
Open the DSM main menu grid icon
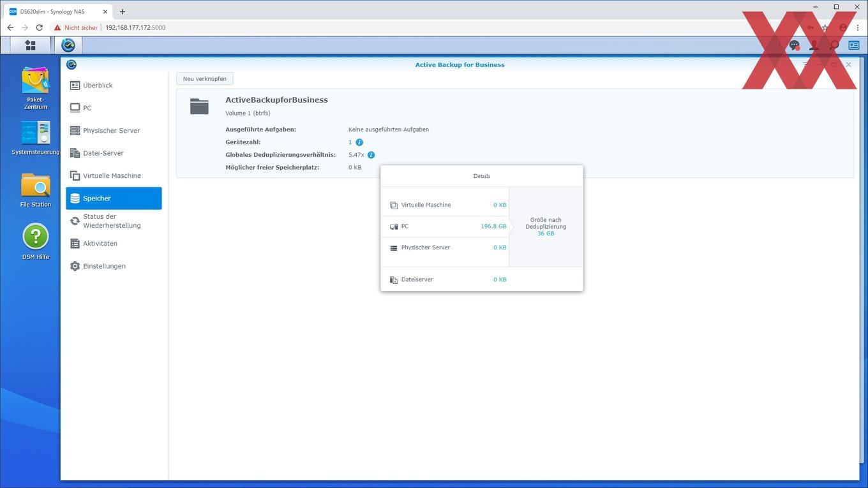30,45
